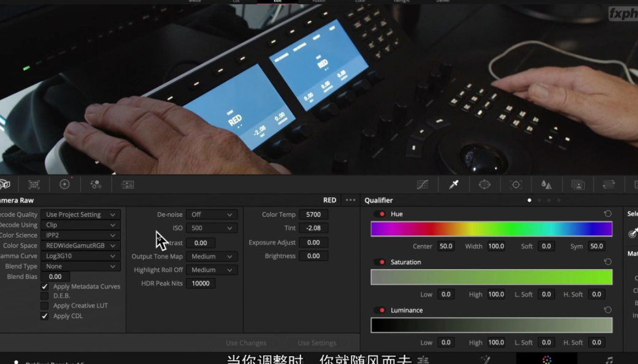Click the Hue Center value field
Viewport: 638px width, 364px height.
(446, 246)
